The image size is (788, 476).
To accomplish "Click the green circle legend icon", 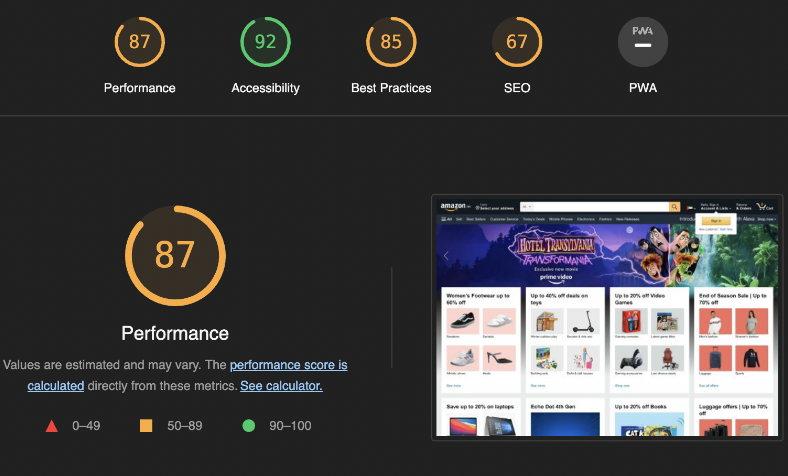I will click(x=249, y=426).
